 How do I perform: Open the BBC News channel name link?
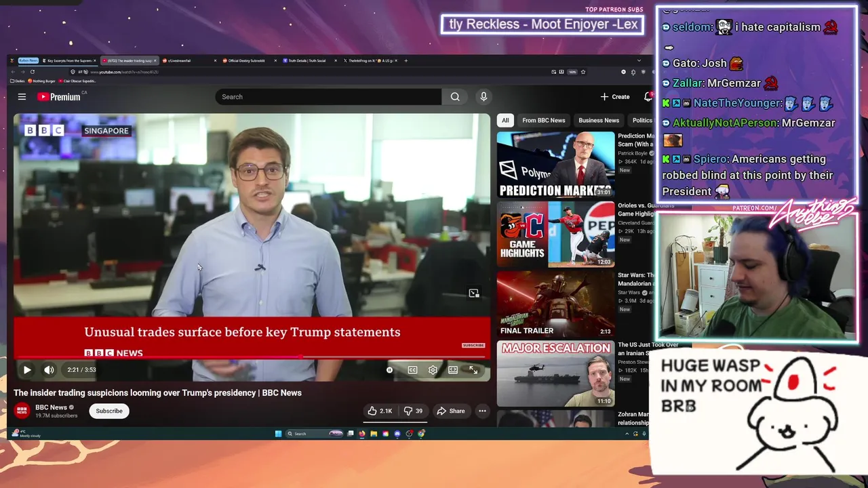click(51, 407)
